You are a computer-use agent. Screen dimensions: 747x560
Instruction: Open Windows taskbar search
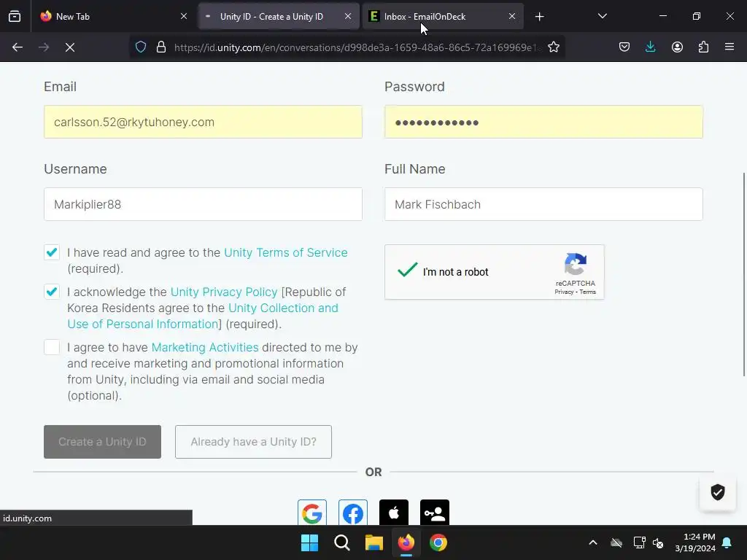click(342, 542)
